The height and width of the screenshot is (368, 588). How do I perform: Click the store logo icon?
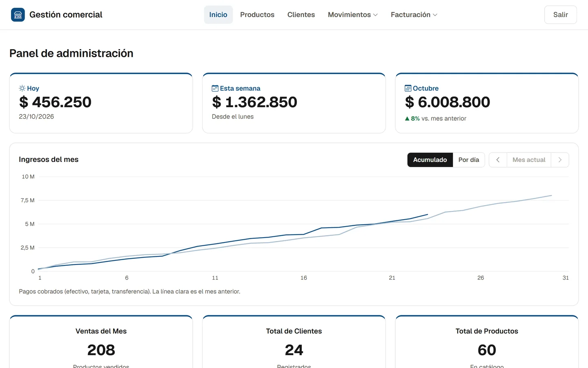[x=18, y=15]
